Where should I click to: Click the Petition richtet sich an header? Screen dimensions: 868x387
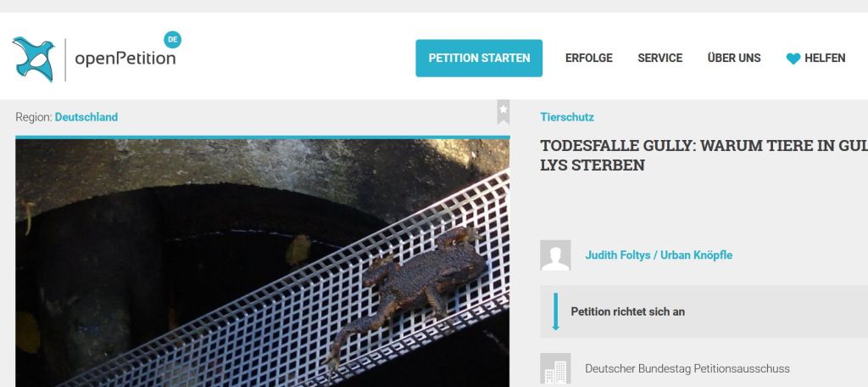[628, 311]
